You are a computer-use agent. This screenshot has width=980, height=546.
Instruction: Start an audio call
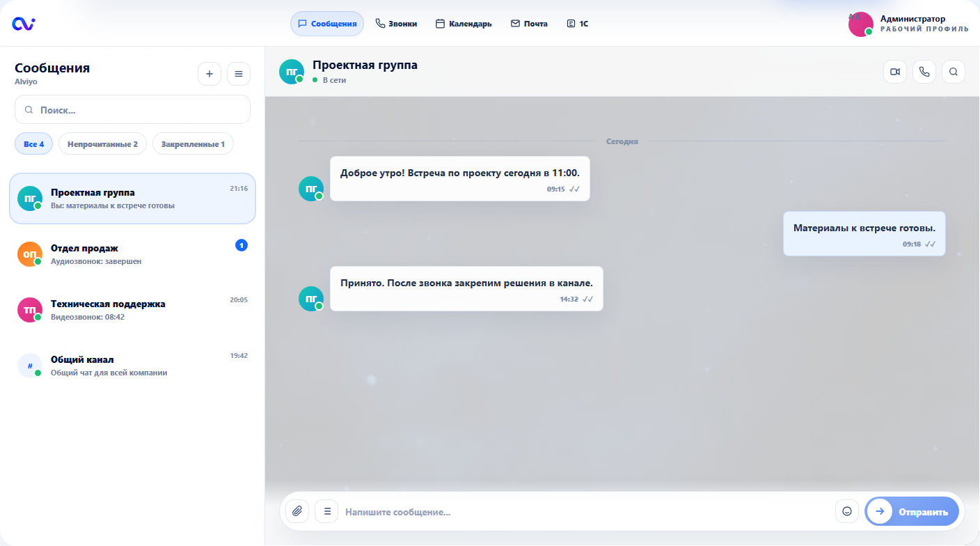point(924,72)
